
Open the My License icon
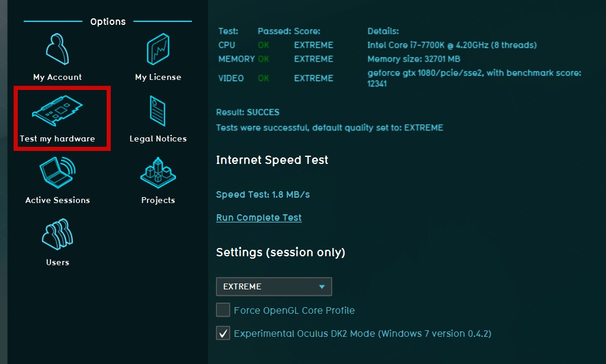tap(158, 50)
